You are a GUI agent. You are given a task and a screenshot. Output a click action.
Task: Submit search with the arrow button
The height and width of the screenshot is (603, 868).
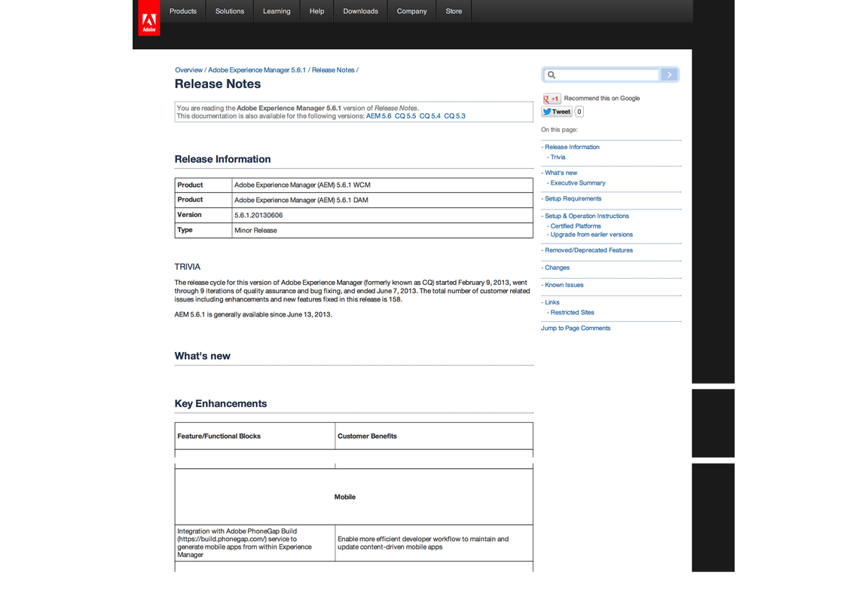click(x=669, y=75)
